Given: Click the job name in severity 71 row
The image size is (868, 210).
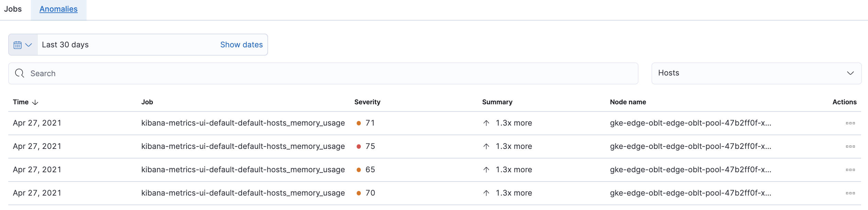Looking at the screenshot, I should tap(243, 123).
